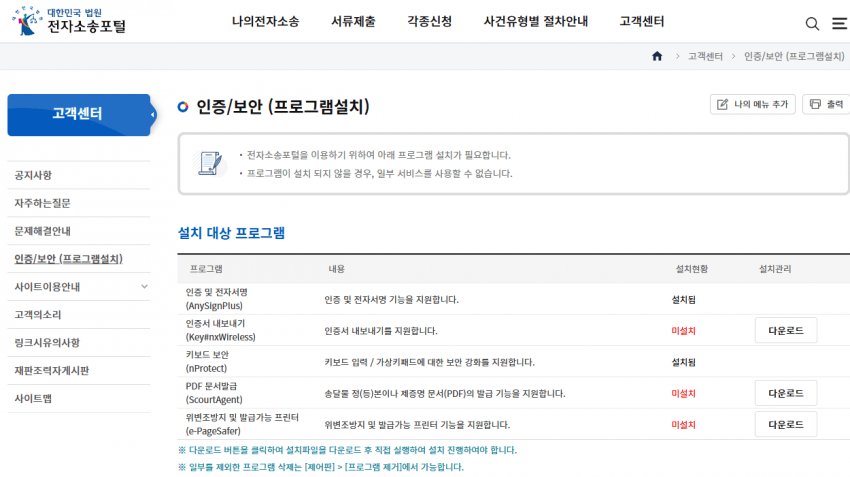Collapse sidebar using 고객센터 arrow handle

click(153, 115)
